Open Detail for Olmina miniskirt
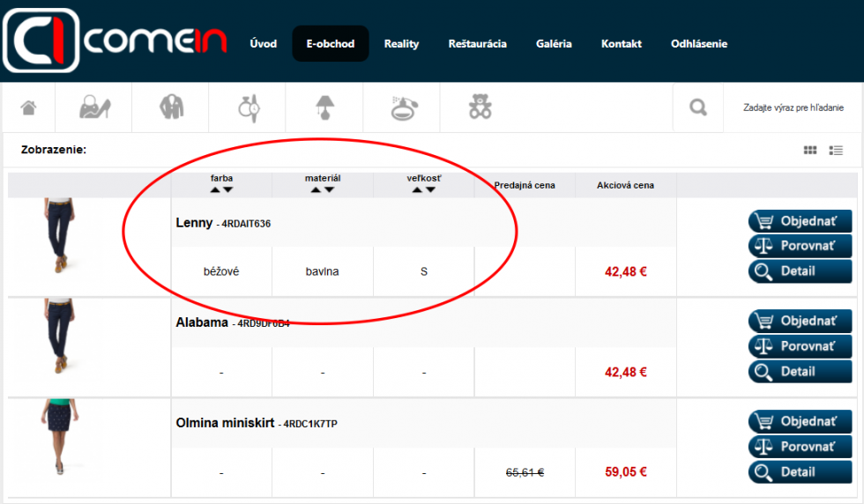This screenshot has height=504, width=864. tap(800, 472)
